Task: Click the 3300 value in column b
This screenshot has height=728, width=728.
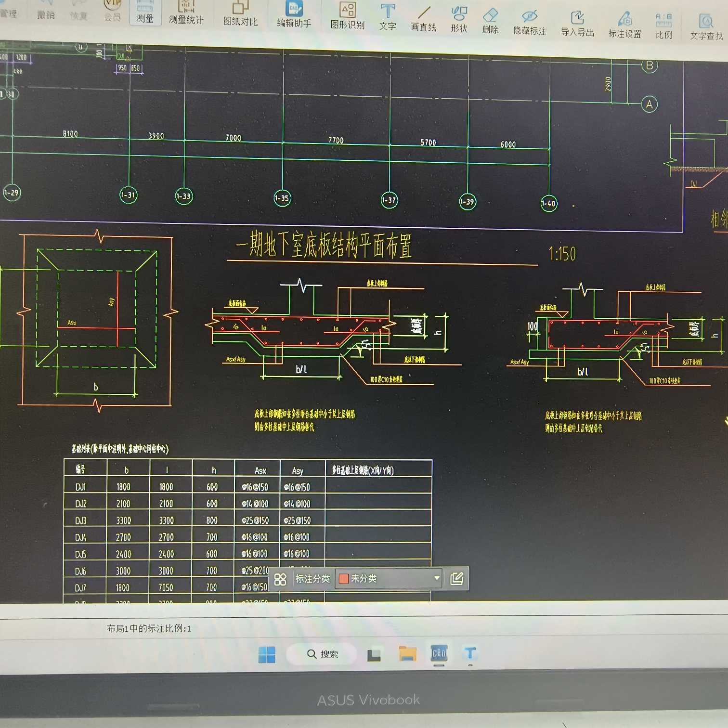Action: 124,520
